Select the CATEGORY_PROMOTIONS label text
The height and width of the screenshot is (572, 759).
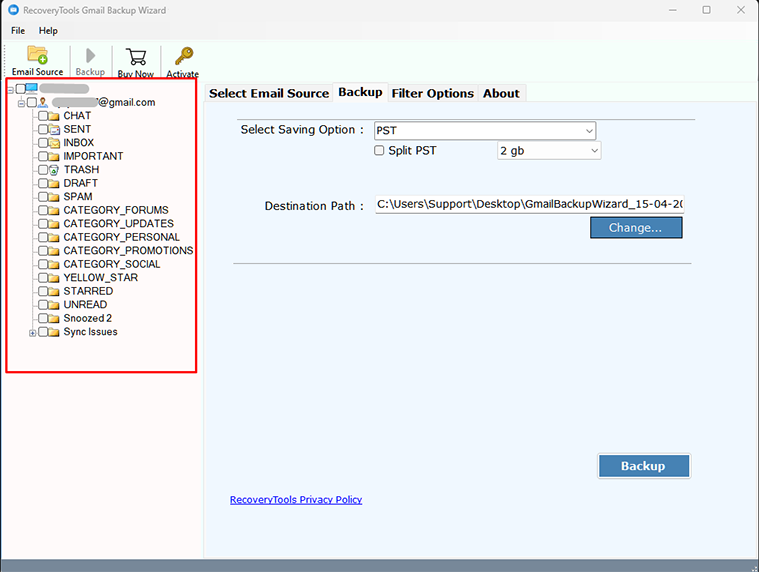(x=128, y=251)
